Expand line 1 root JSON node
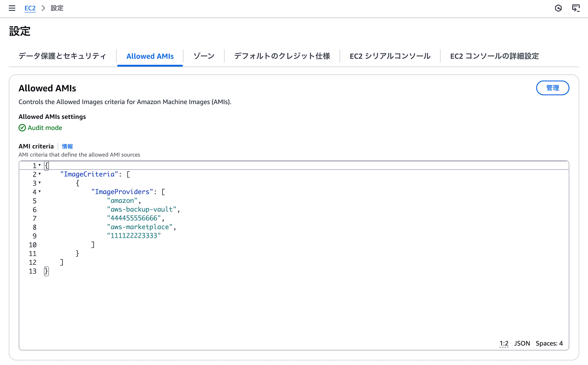This screenshot has width=588, height=365. (x=40, y=165)
